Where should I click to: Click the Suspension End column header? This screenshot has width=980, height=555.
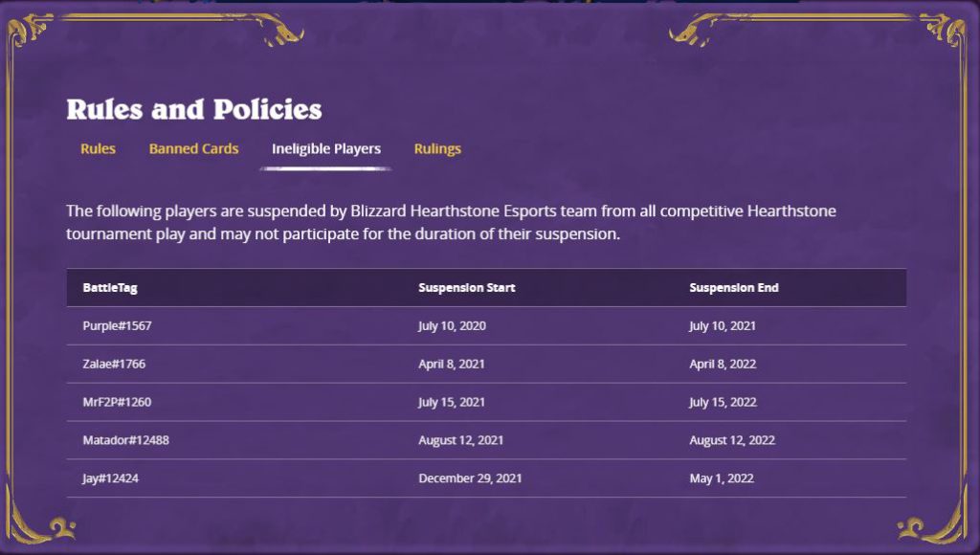[733, 287]
